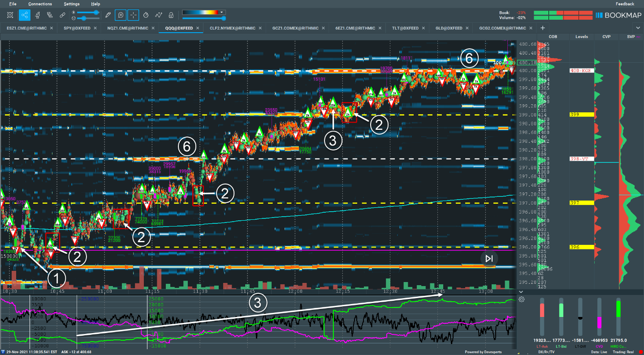
Task: Click the padlock toolbar icon
Action: point(171,15)
